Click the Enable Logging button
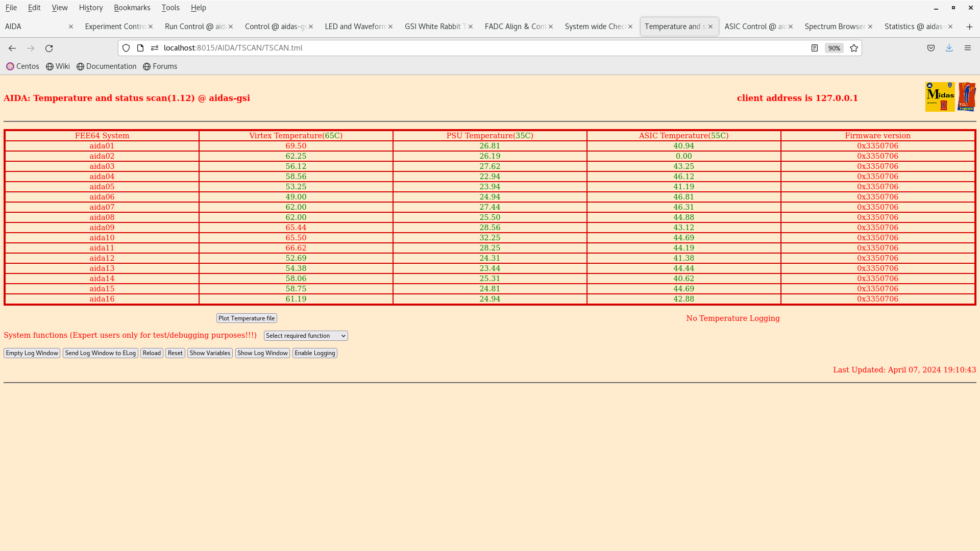 coord(314,353)
